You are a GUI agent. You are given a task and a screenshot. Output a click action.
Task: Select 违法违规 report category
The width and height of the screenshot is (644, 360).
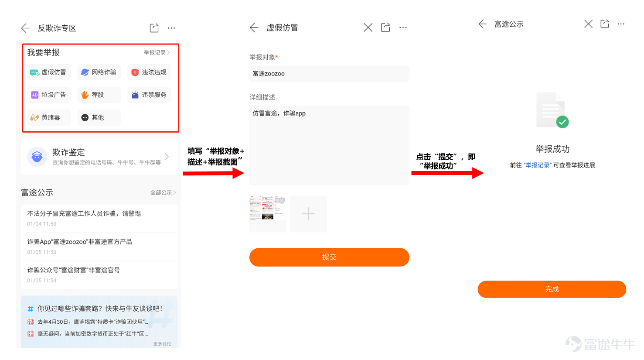coord(149,72)
